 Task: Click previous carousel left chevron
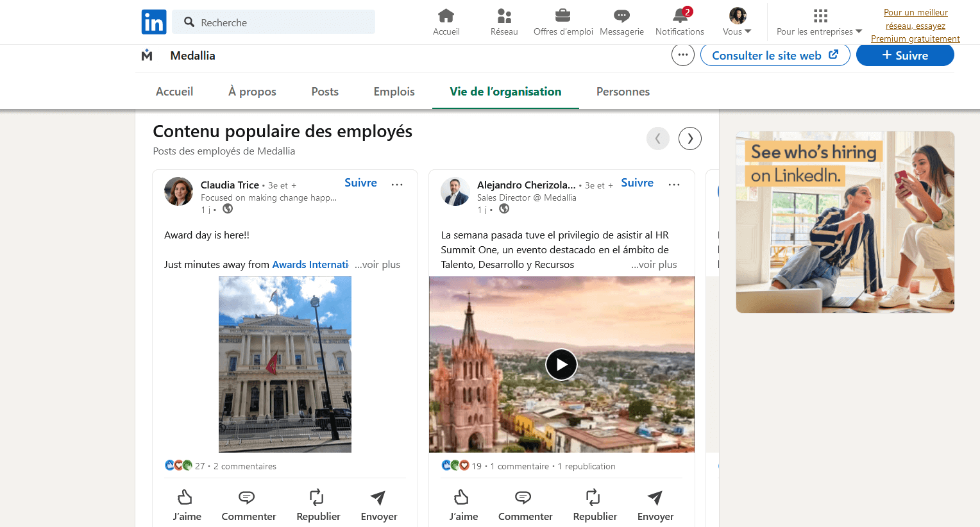[x=658, y=138]
